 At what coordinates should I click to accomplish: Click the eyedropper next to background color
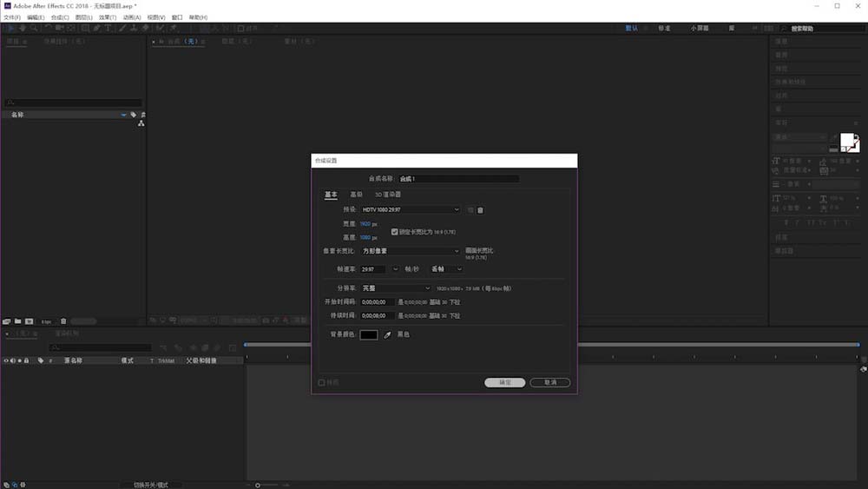388,334
